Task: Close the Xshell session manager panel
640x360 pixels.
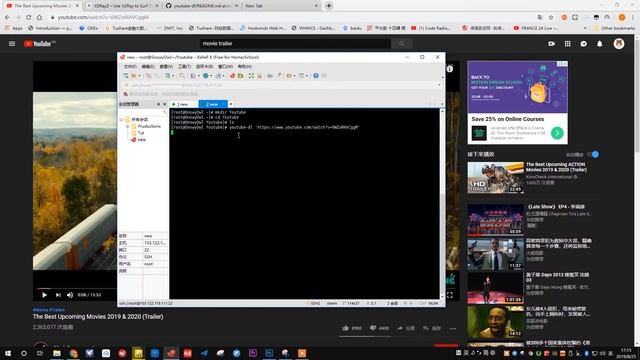Action: [x=164, y=104]
